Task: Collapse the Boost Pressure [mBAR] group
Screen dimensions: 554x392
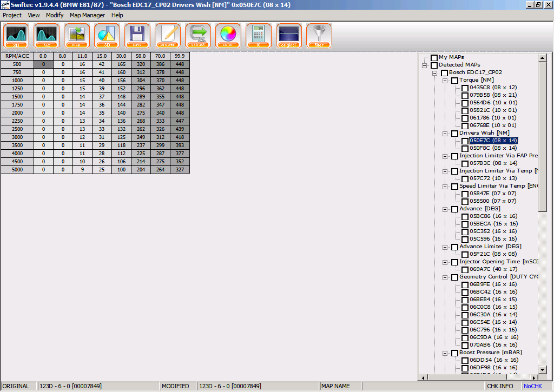Action: (x=445, y=353)
